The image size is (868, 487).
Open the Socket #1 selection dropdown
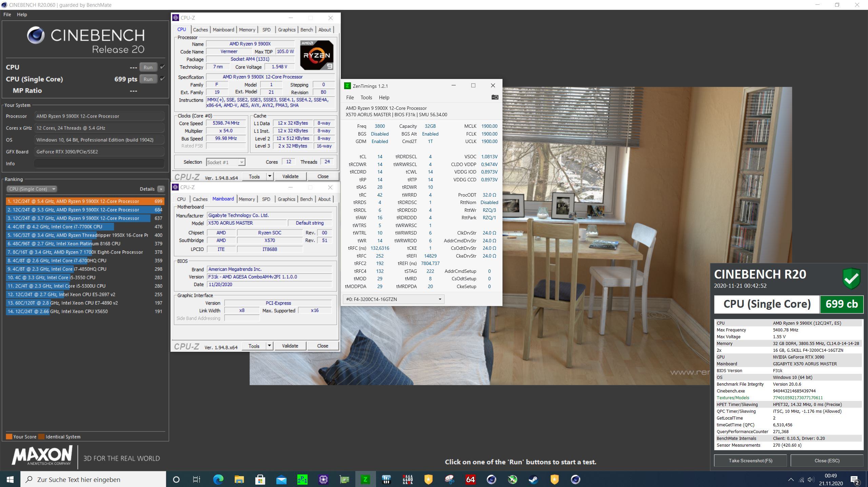pyautogui.click(x=225, y=162)
